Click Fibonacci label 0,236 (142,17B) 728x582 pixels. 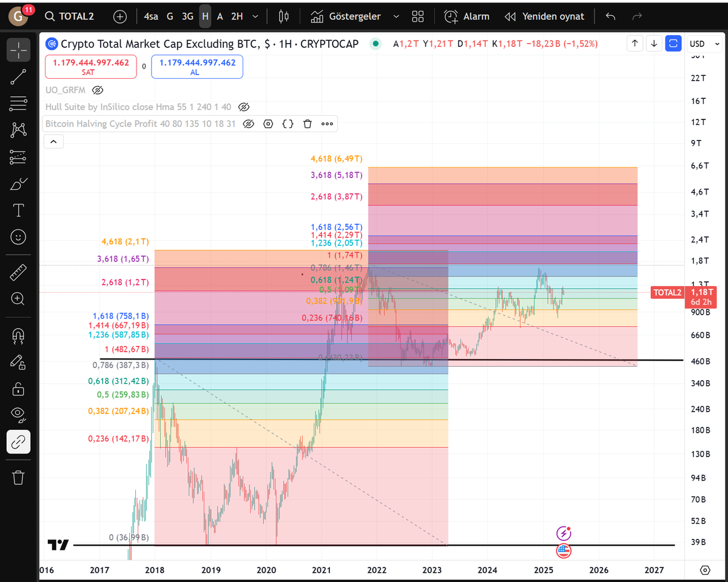(x=118, y=438)
